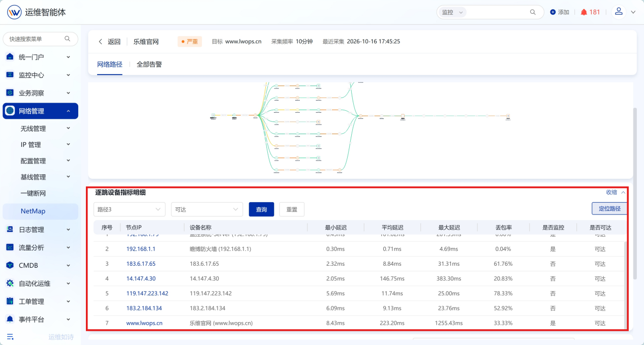Click the magnifier in 快速搜索菜单 box
The image size is (644, 345).
pyautogui.click(x=68, y=39)
